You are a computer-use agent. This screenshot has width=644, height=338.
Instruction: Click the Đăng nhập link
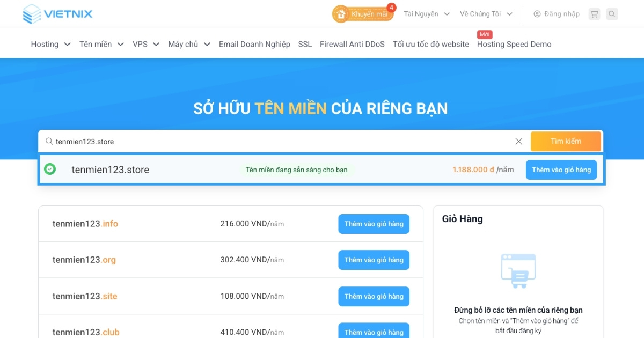tap(560, 14)
